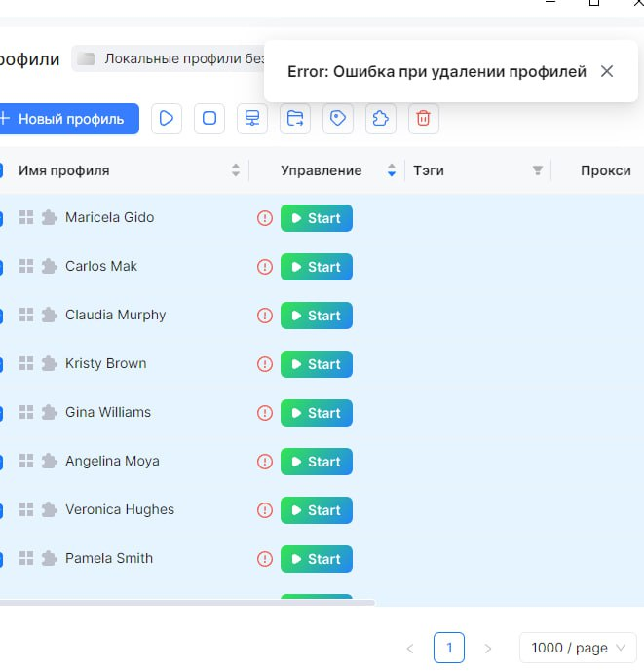Click extension puzzle icon for Carlos Mak
The width and height of the screenshot is (644, 671).
coord(50,266)
